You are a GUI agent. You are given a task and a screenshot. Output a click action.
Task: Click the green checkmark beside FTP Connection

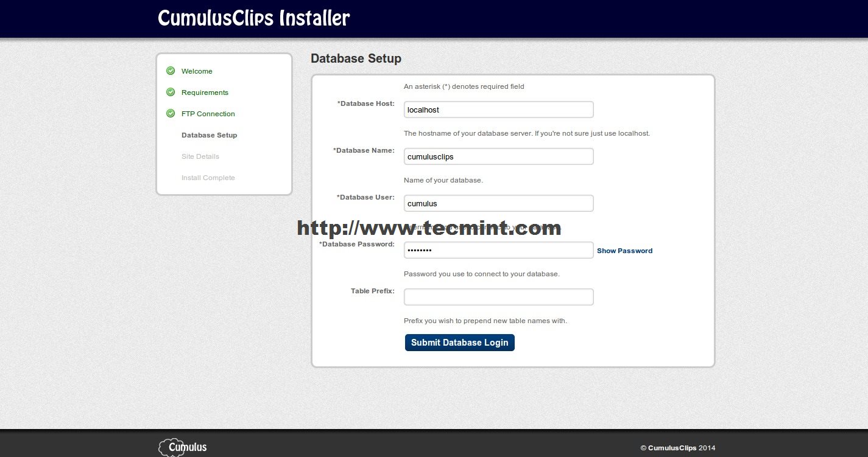[171, 113]
